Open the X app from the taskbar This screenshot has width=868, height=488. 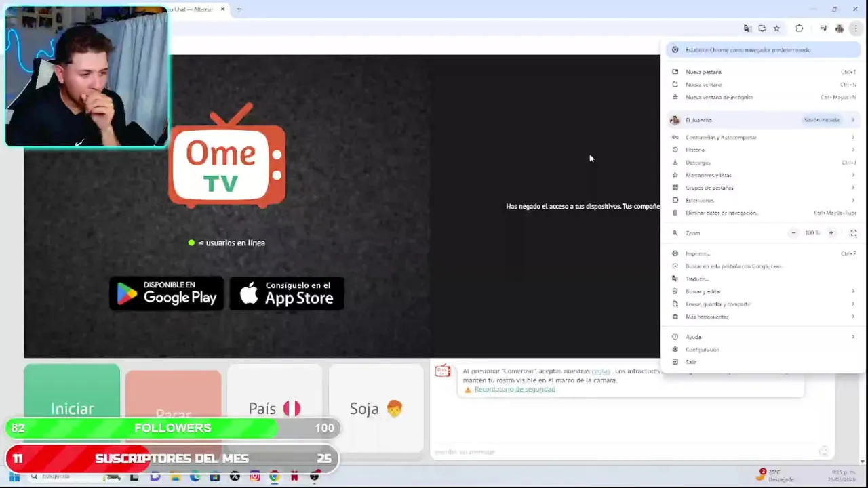[235, 477]
